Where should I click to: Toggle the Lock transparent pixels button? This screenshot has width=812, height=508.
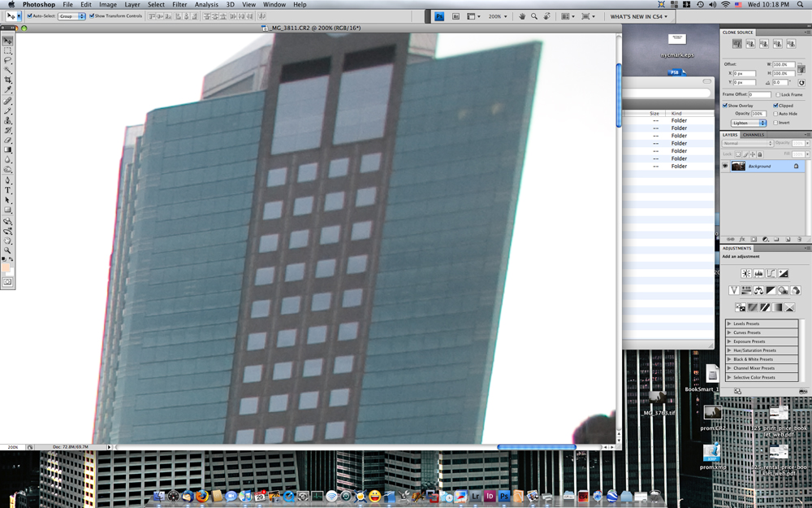click(x=738, y=154)
